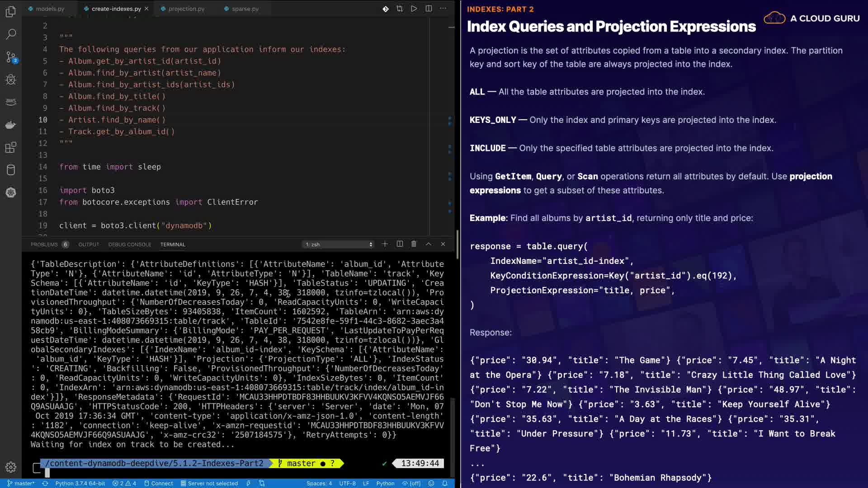
Task: Run Python file play button
Action: pos(414,9)
